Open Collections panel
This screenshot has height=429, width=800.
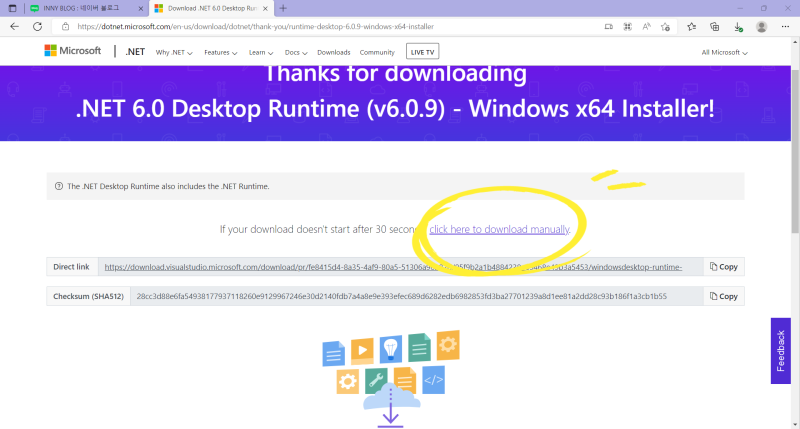(715, 27)
